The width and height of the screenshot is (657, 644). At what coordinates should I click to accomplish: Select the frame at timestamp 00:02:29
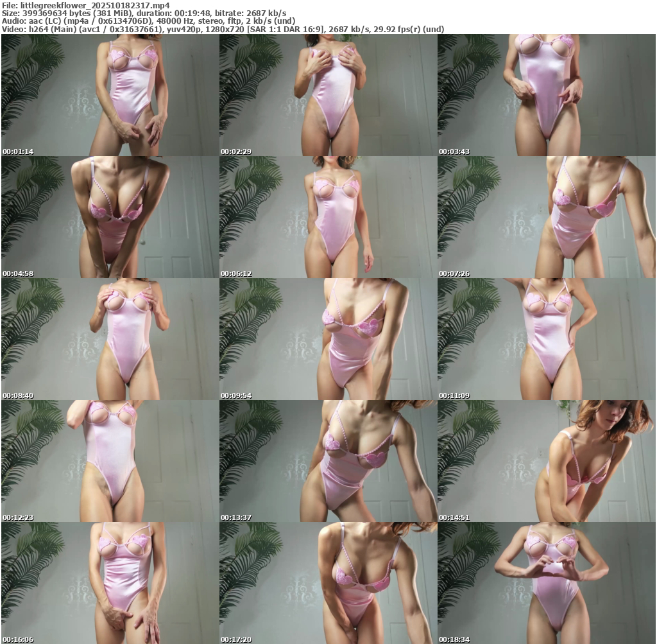tap(328, 95)
